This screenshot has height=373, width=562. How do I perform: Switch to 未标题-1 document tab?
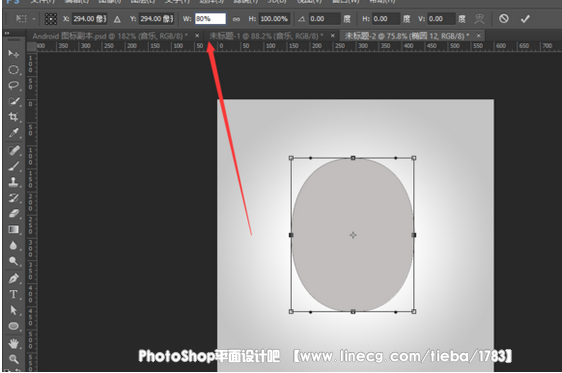click(x=266, y=36)
